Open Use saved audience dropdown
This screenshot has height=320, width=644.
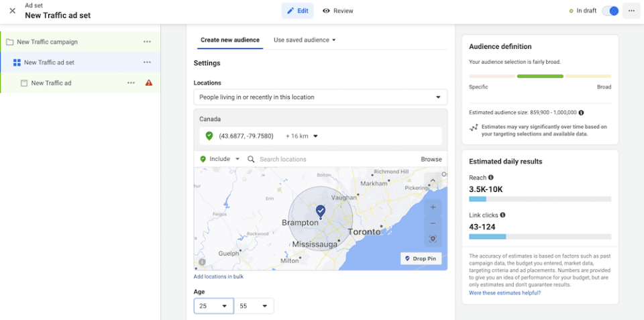pos(305,40)
